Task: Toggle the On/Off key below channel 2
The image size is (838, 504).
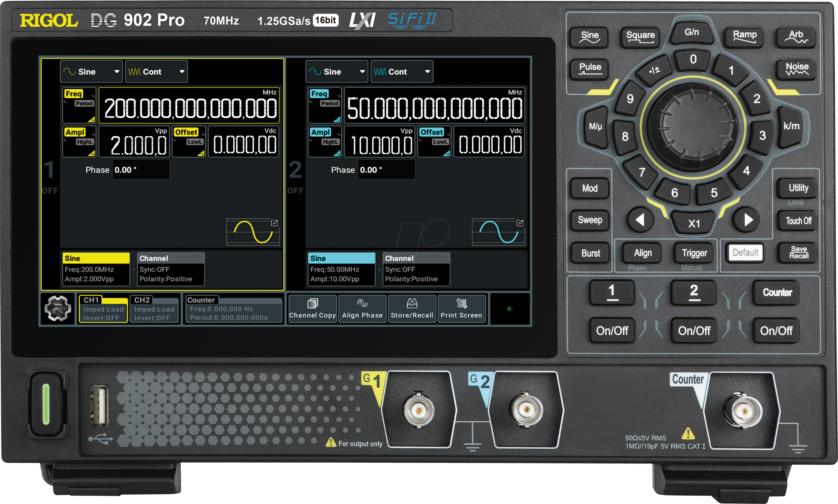Action: (x=694, y=331)
